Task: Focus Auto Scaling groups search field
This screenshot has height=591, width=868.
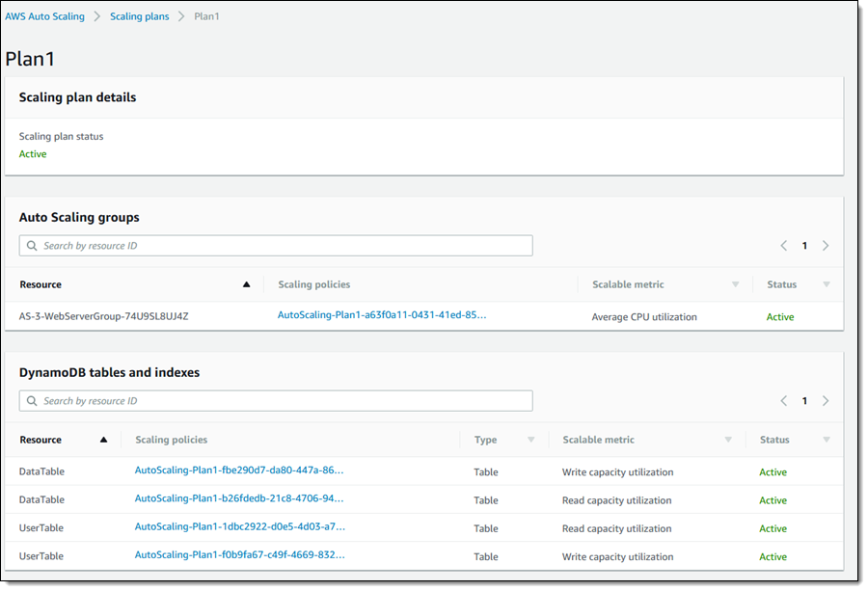Action: pos(276,246)
